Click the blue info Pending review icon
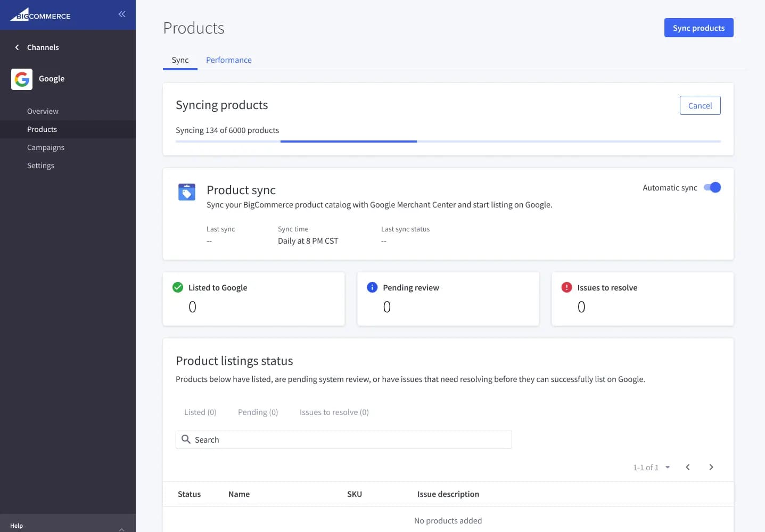Viewport: 765px width, 532px height. click(372, 287)
